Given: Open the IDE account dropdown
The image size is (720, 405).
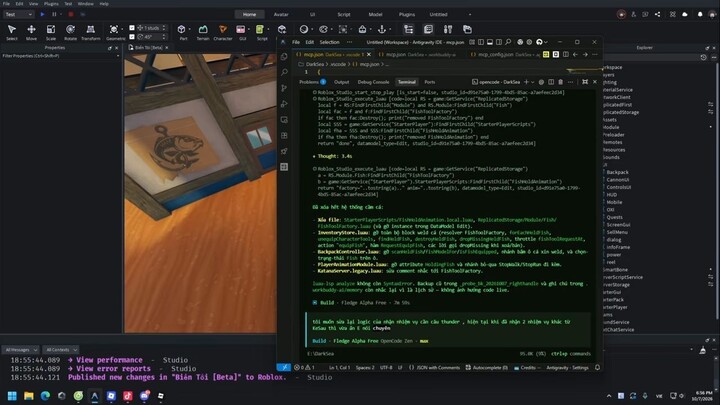Looking at the screenshot, I should pos(541,42).
